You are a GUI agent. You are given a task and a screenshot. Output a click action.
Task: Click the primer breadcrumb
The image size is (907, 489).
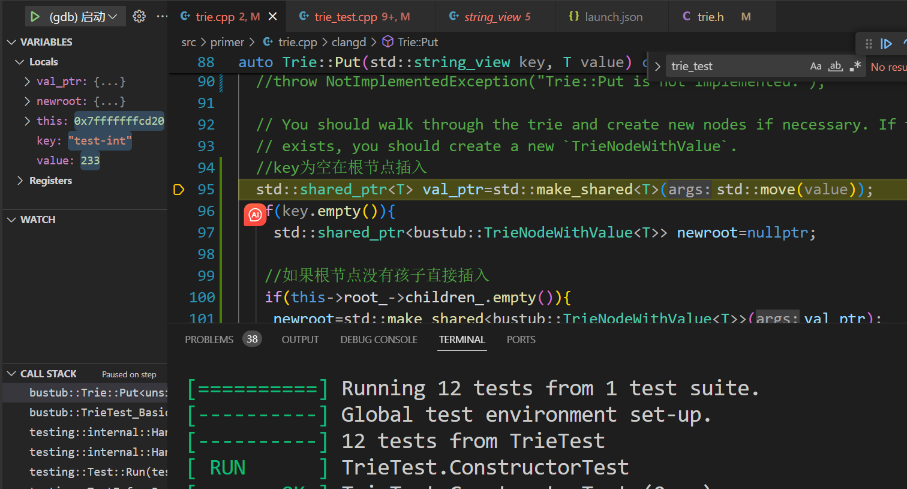[227, 42]
